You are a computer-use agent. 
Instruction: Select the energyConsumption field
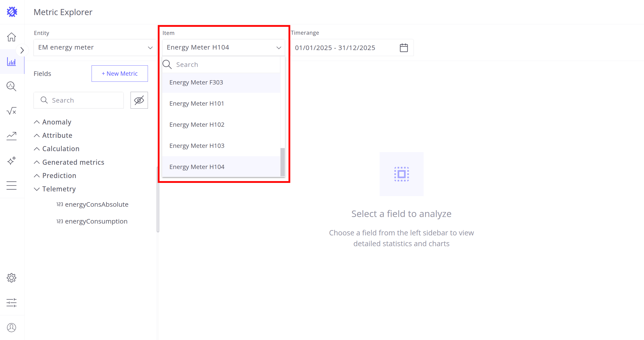(x=96, y=221)
